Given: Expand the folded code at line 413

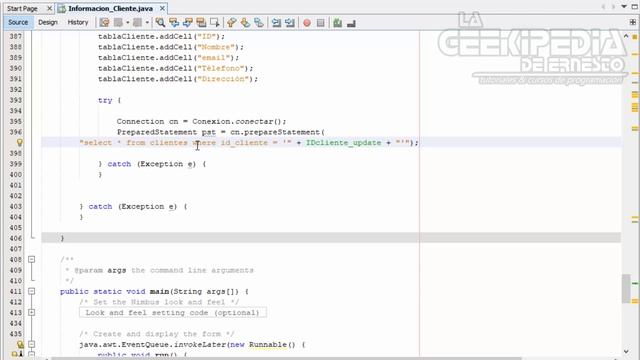Looking at the screenshot, I should pyautogui.click(x=31, y=312).
